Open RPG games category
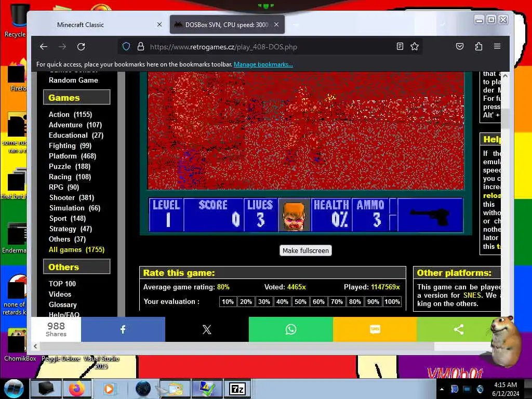 pyautogui.click(x=64, y=187)
